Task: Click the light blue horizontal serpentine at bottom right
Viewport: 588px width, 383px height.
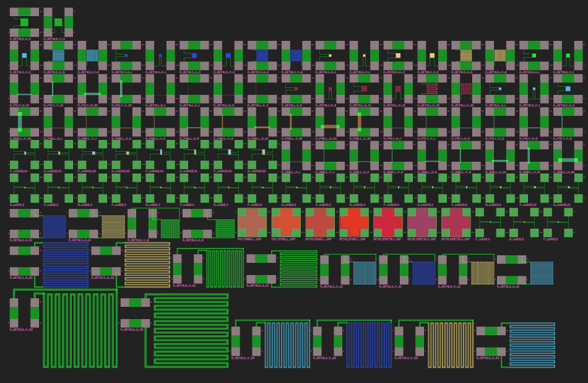Action: [532, 345]
